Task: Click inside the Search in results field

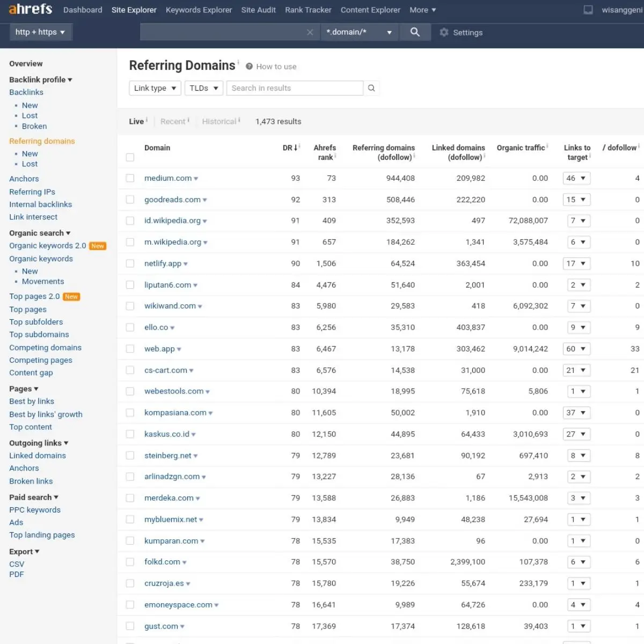Action: 290,87
